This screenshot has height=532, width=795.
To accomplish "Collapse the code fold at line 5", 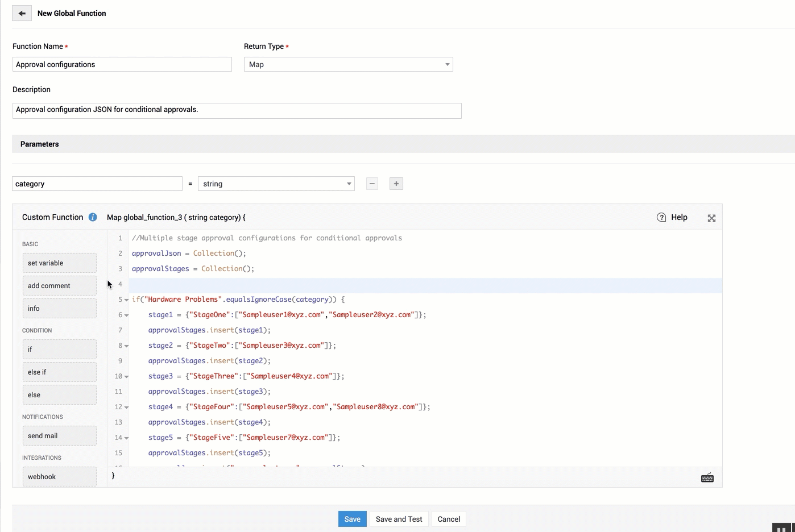I will [x=126, y=300].
